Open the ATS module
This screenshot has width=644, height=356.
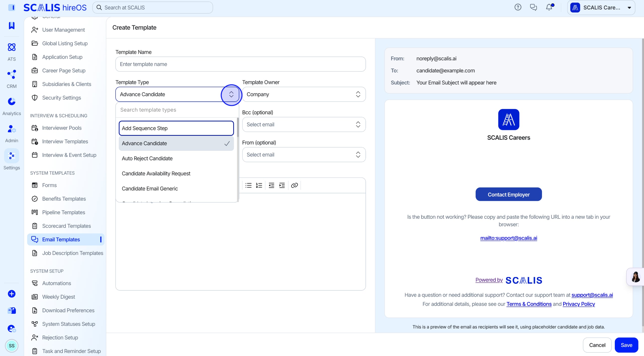tap(12, 52)
